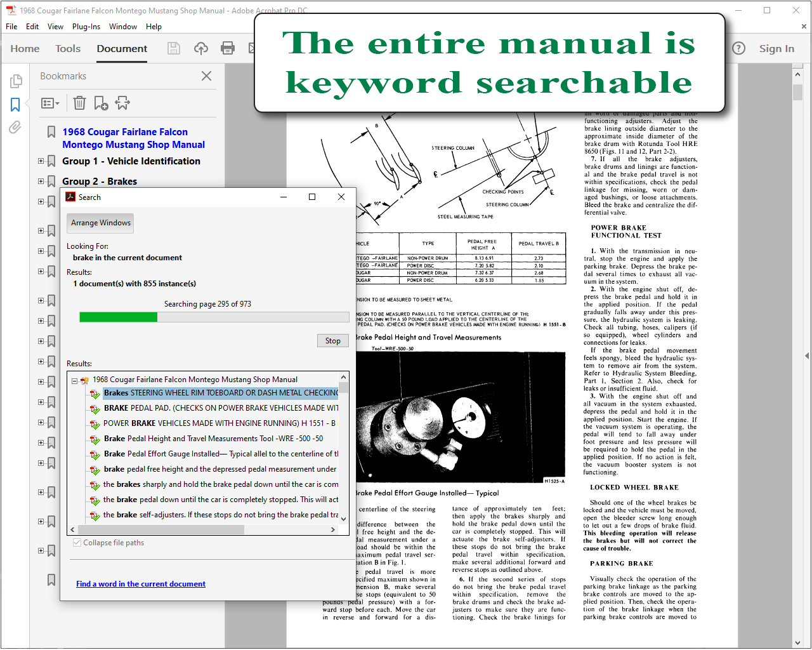
Task: Stop the running search
Action: point(333,341)
